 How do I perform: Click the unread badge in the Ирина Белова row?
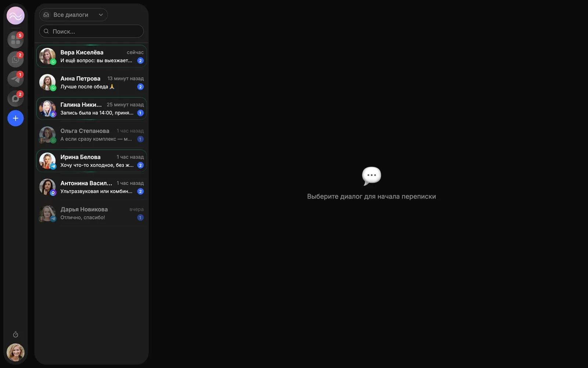pyautogui.click(x=140, y=165)
